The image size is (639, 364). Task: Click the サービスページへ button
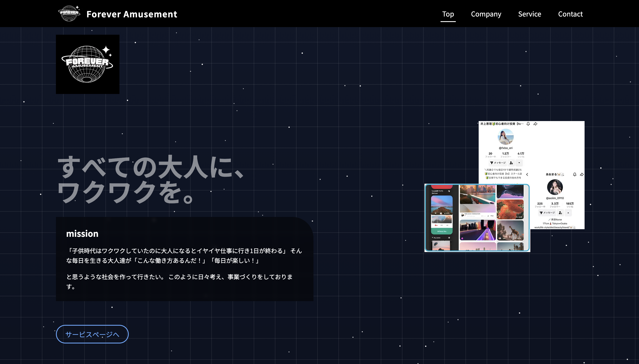92,334
